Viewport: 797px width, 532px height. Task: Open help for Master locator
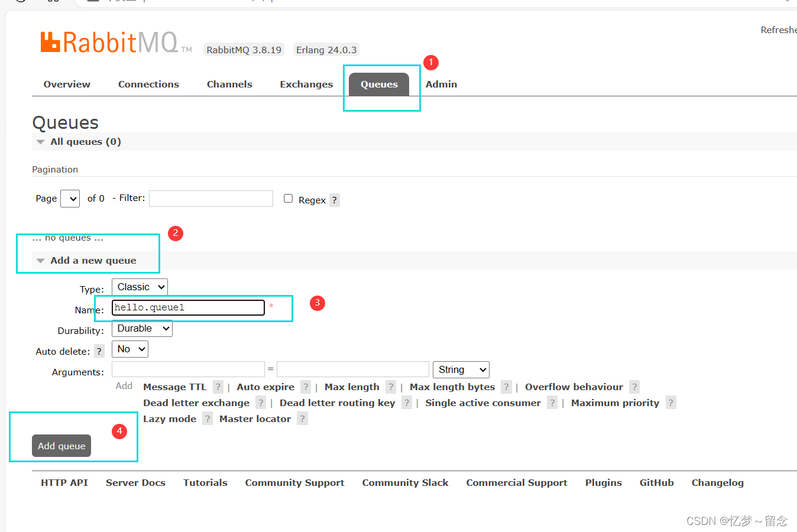302,419
